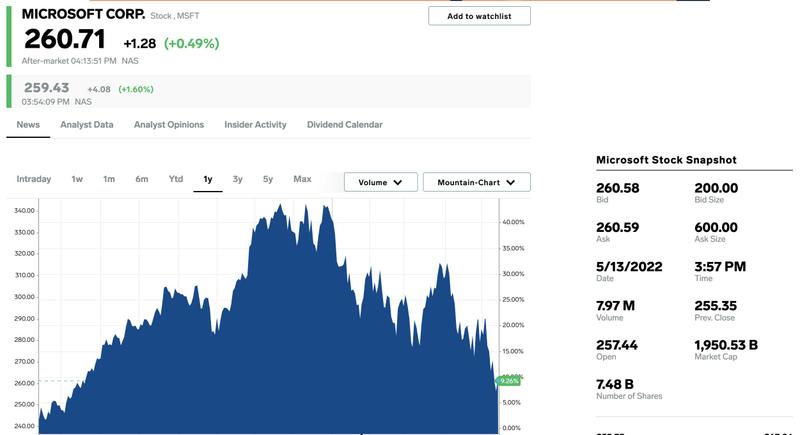Select the Insider Activity tab
800x435 pixels.
click(x=255, y=124)
